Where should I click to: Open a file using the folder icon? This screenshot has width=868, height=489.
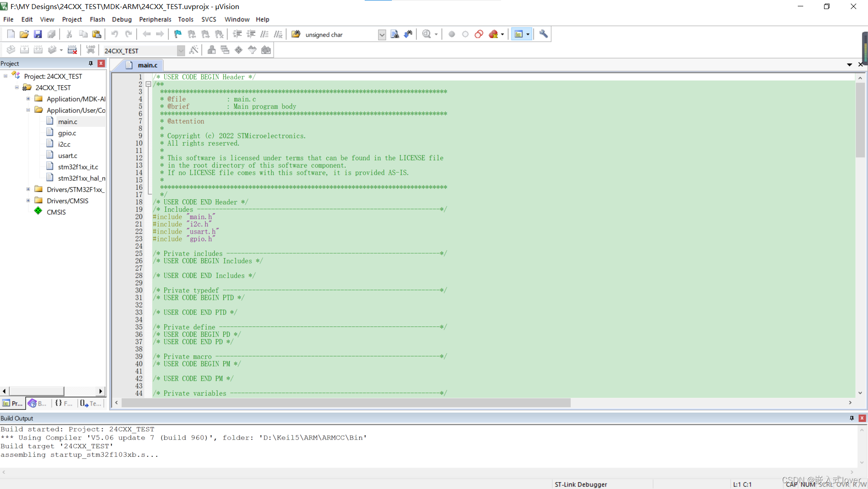(24, 34)
